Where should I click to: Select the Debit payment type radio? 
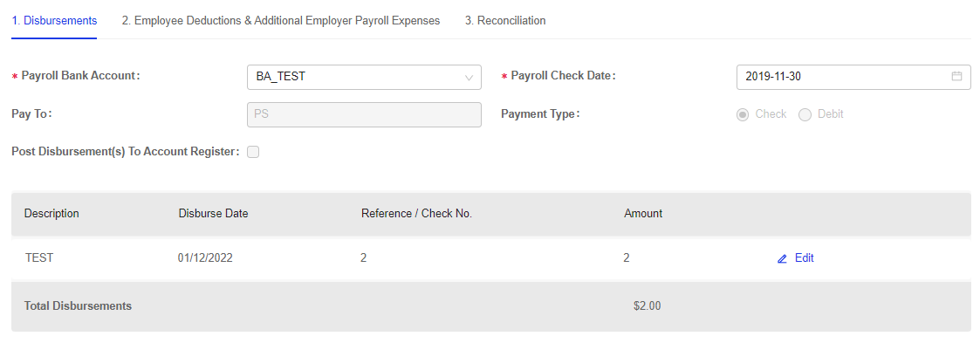pos(805,115)
